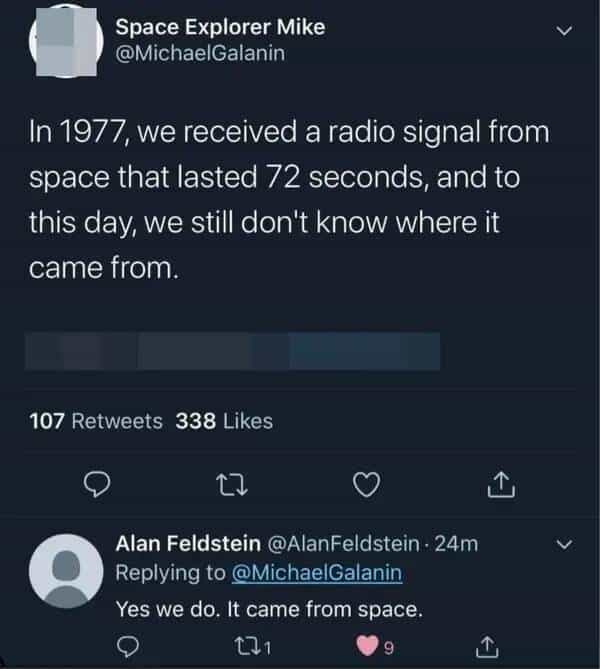View the 338 Likes list
The width and height of the screenshot is (600, 669).
click(224, 422)
